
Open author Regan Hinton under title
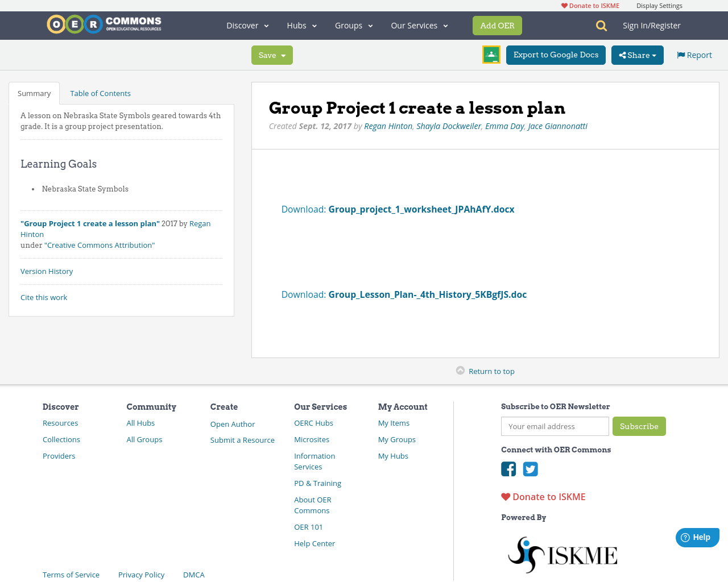[x=388, y=126]
